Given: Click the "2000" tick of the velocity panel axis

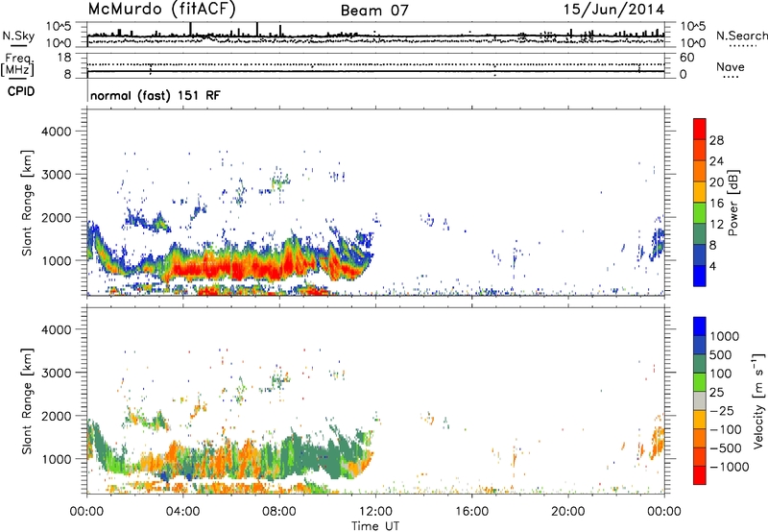Looking at the screenshot, I should [x=57, y=416].
